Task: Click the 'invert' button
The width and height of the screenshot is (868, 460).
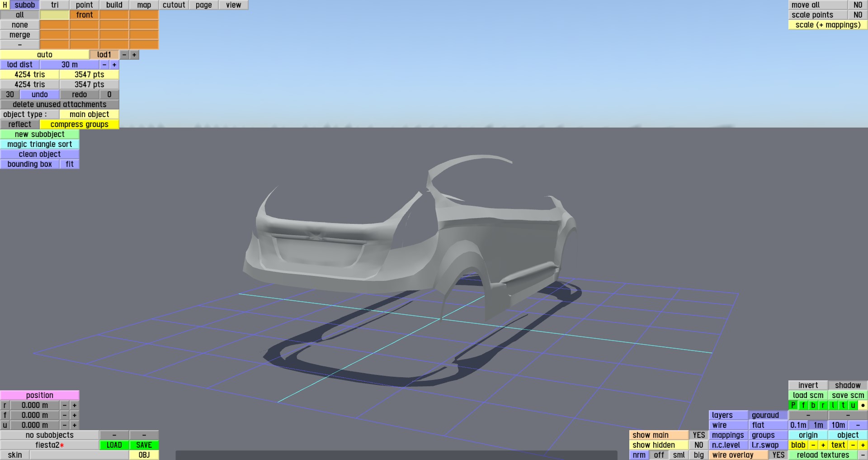Action: [x=808, y=385]
